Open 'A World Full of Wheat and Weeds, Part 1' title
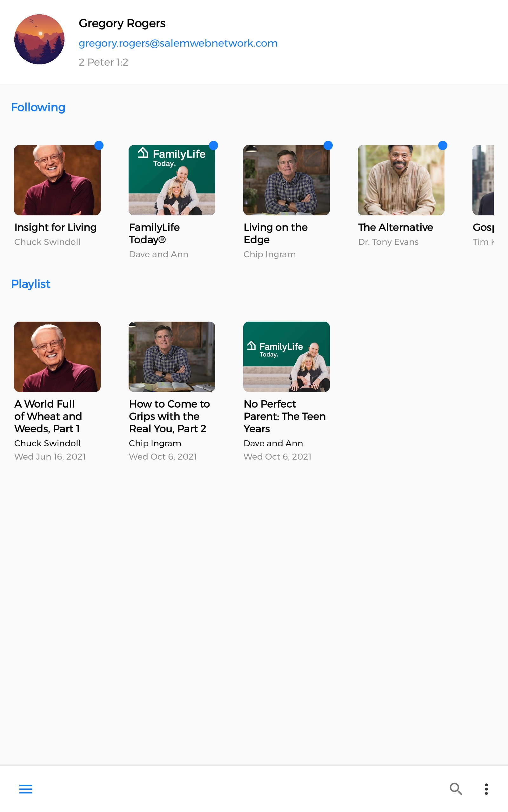 pos(48,416)
